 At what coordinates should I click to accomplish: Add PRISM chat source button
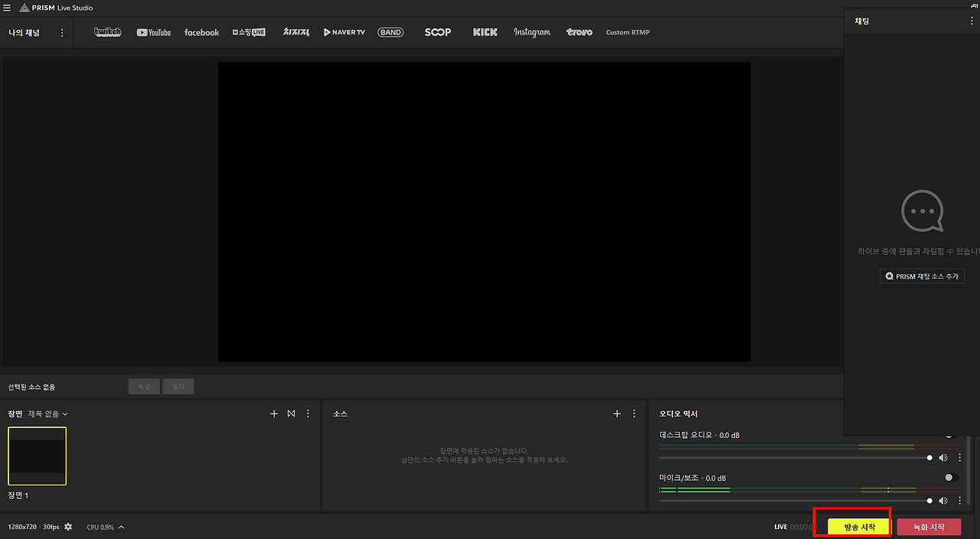pos(922,276)
